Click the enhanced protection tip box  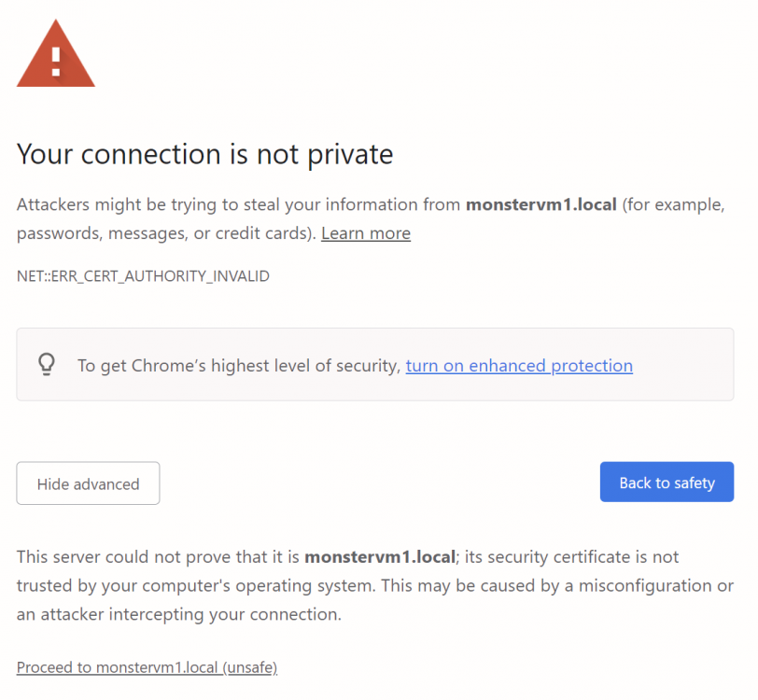point(375,365)
